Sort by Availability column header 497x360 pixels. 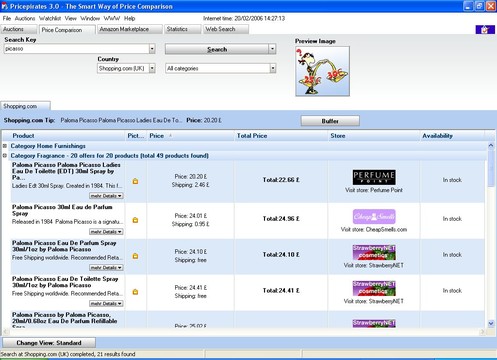[452, 136]
